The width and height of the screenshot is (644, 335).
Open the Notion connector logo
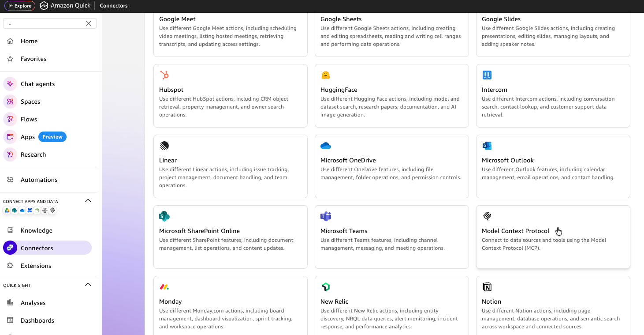point(487,287)
